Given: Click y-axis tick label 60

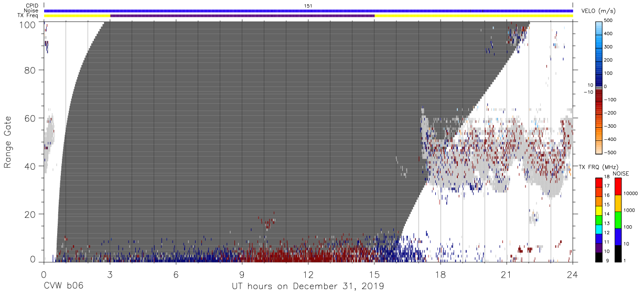Looking at the screenshot, I should coord(30,118).
